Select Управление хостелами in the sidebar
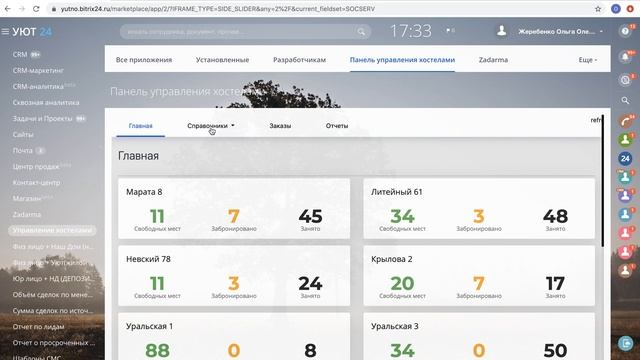This screenshot has width=640, height=360. [x=52, y=230]
